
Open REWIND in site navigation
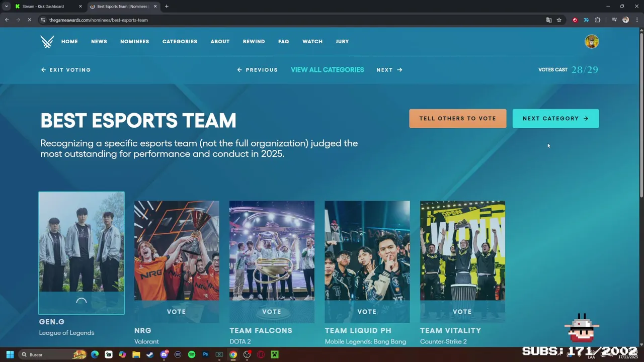coord(254,42)
